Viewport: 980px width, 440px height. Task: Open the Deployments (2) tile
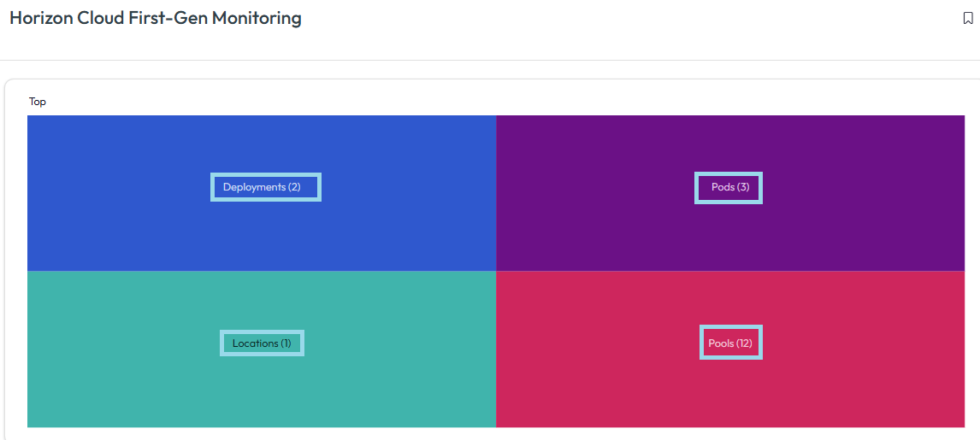point(262,193)
